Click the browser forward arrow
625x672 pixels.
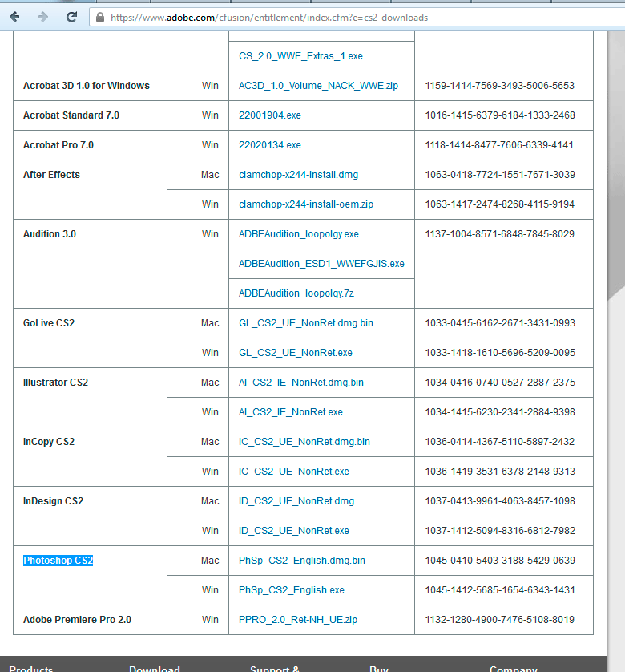click(x=42, y=17)
